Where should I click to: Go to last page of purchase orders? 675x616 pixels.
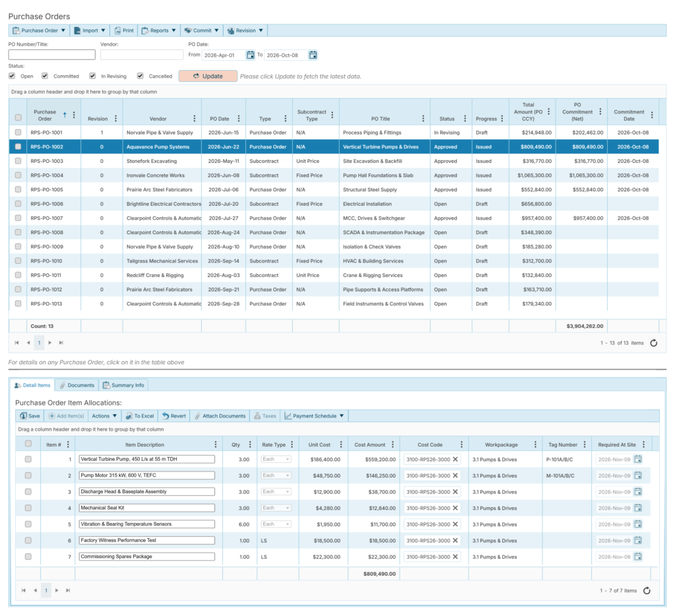61,343
